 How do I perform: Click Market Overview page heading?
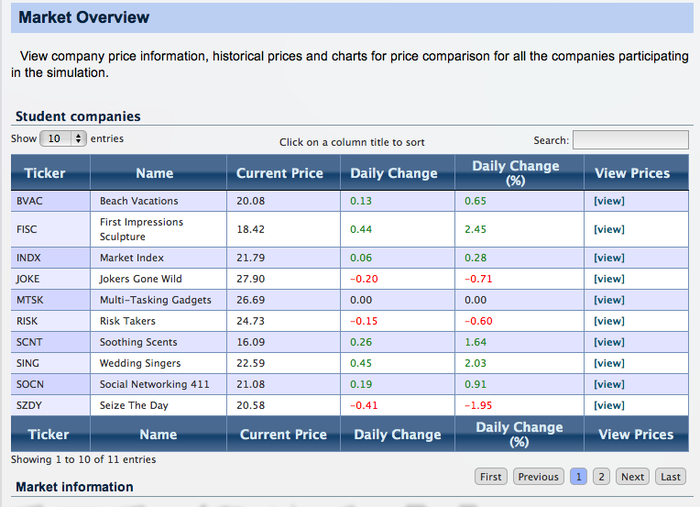(x=84, y=17)
